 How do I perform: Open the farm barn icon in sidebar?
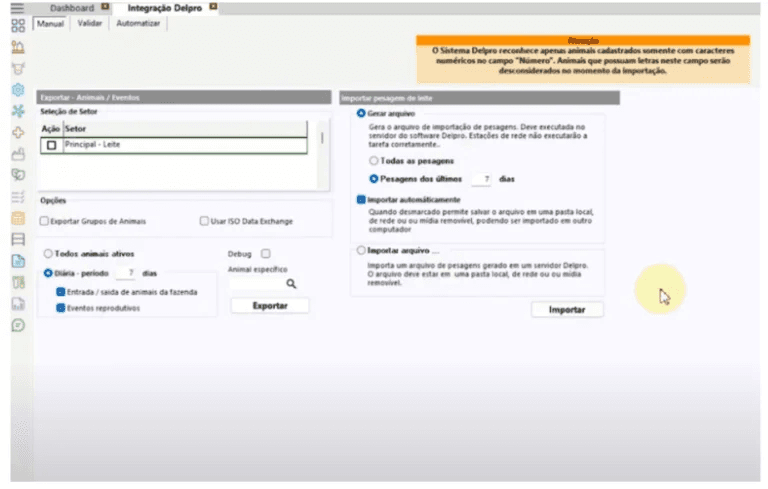18,47
